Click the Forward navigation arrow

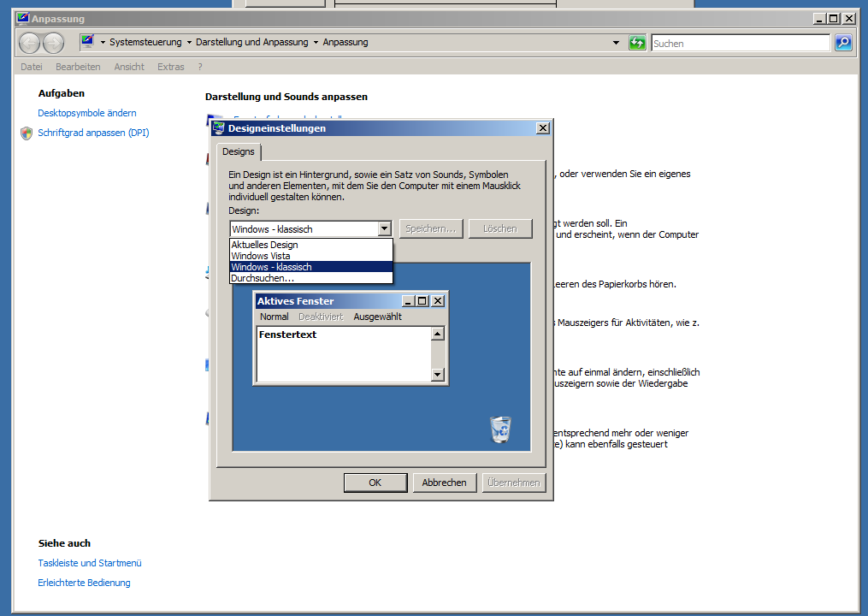54,43
